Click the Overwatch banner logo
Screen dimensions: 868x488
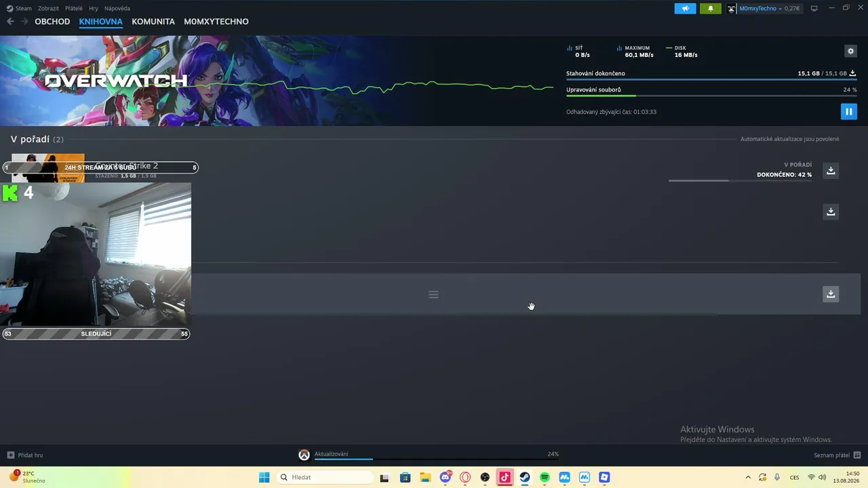pos(116,81)
